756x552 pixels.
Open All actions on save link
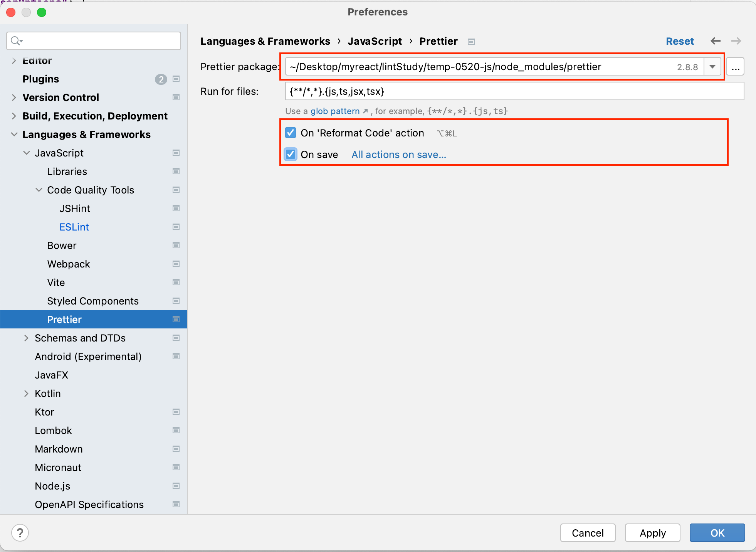[x=398, y=155]
